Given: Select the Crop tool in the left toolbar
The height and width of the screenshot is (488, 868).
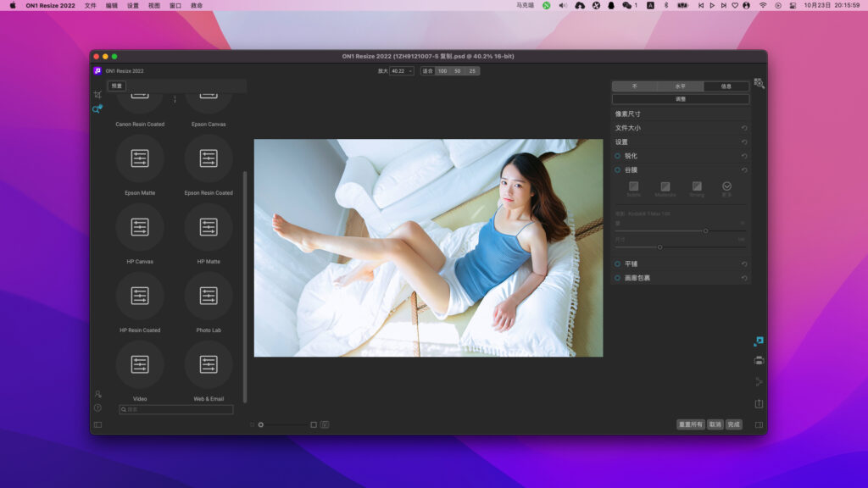Looking at the screenshot, I should click(x=97, y=95).
